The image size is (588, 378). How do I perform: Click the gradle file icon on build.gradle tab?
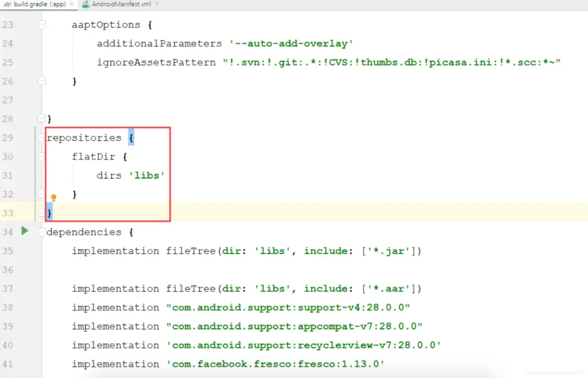[x=7, y=4]
